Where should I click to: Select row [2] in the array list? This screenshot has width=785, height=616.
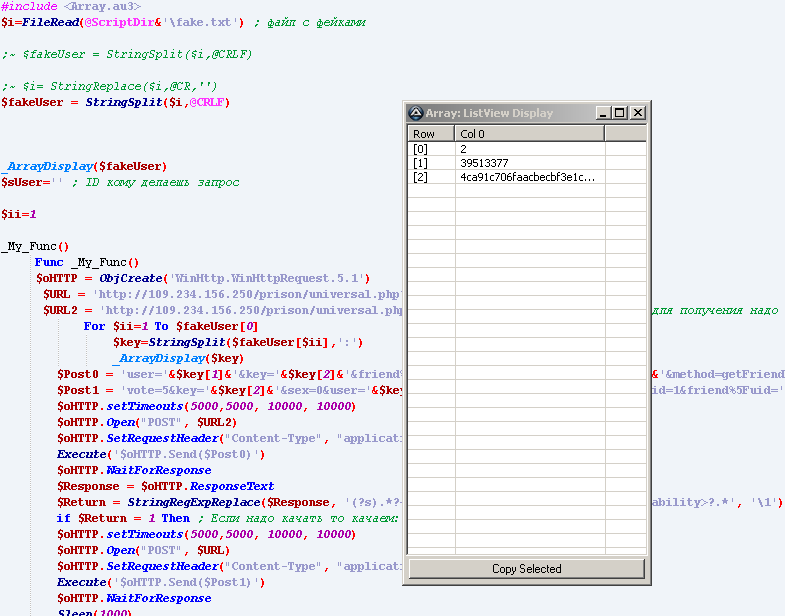[x=421, y=177]
